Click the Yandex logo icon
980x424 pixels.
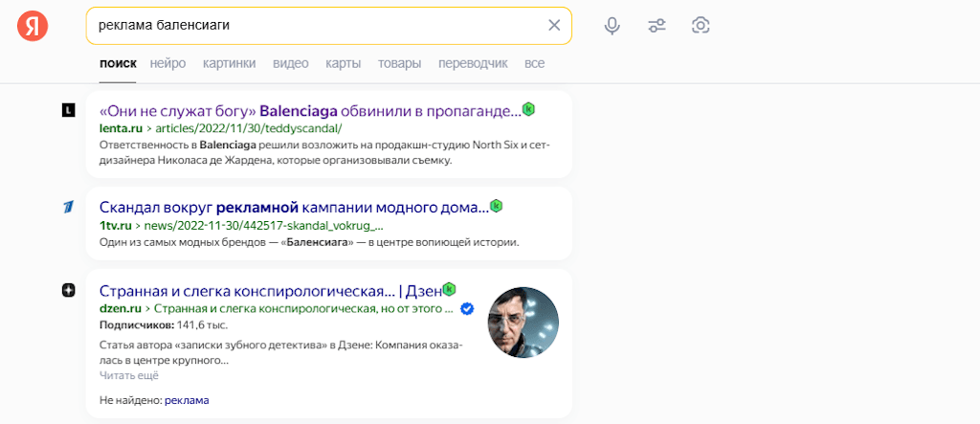pos(32,26)
